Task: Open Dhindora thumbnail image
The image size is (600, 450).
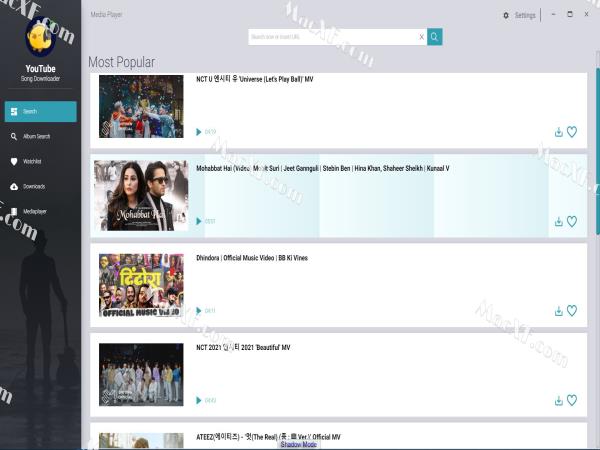Action: 141,285
